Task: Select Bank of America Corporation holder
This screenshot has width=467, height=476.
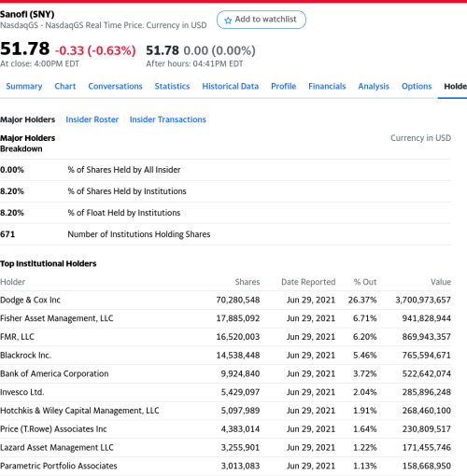Action: click(x=54, y=373)
